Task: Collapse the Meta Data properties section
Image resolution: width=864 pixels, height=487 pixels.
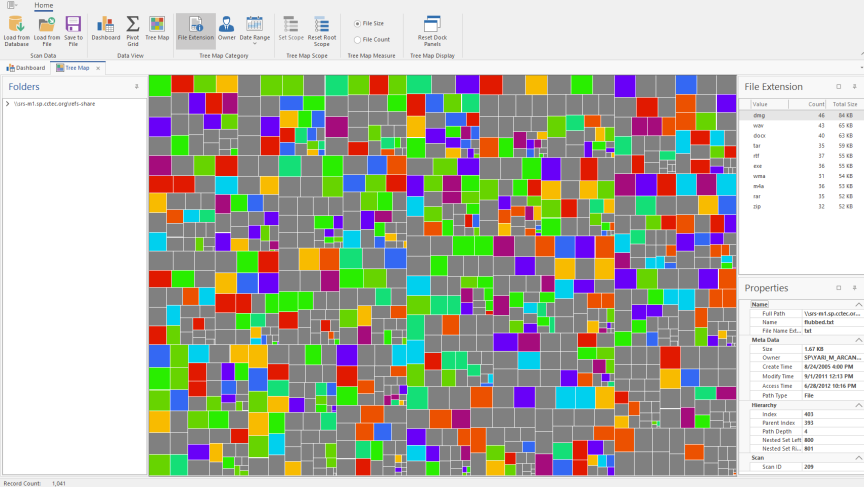Action: tap(857, 339)
